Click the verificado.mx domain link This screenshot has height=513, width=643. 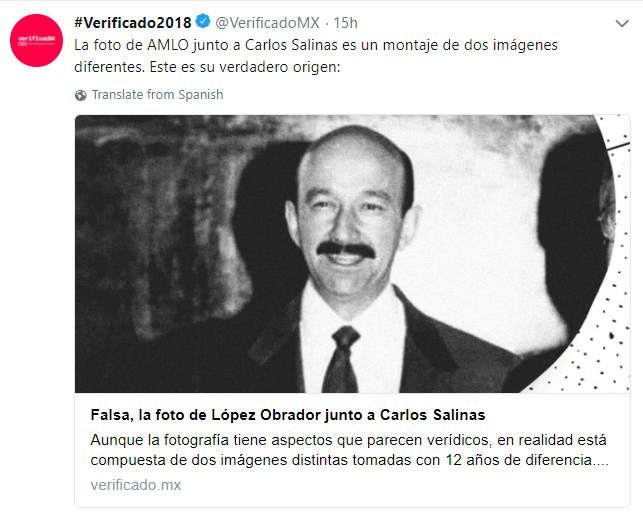pyautogui.click(x=136, y=485)
